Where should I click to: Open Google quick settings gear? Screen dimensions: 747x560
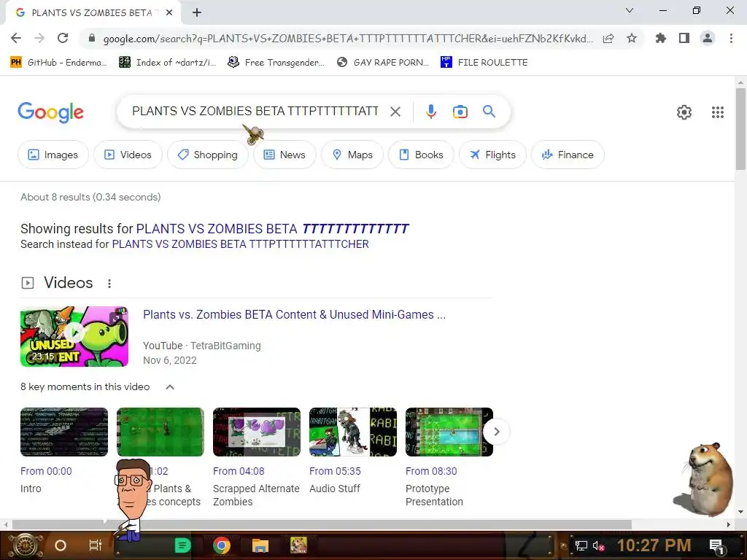point(684,112)
